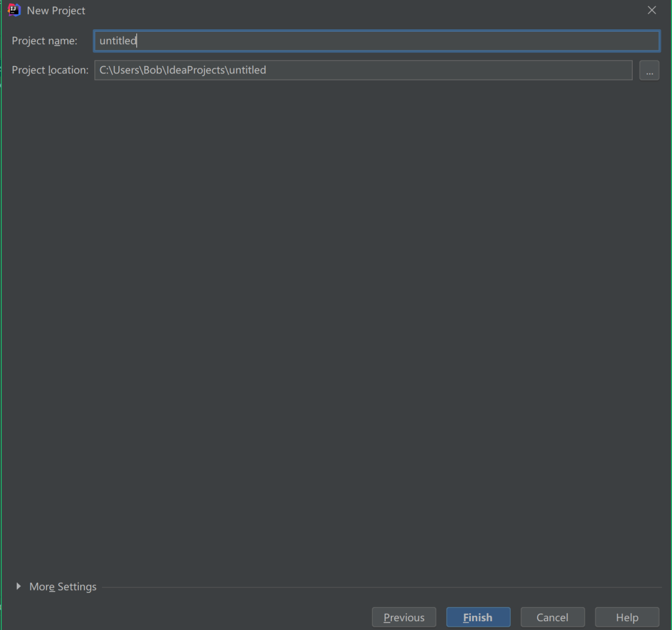The width and height of the screenshot is (672, 630).
Task: Go back with the Previous button
Action: [404, 617]
